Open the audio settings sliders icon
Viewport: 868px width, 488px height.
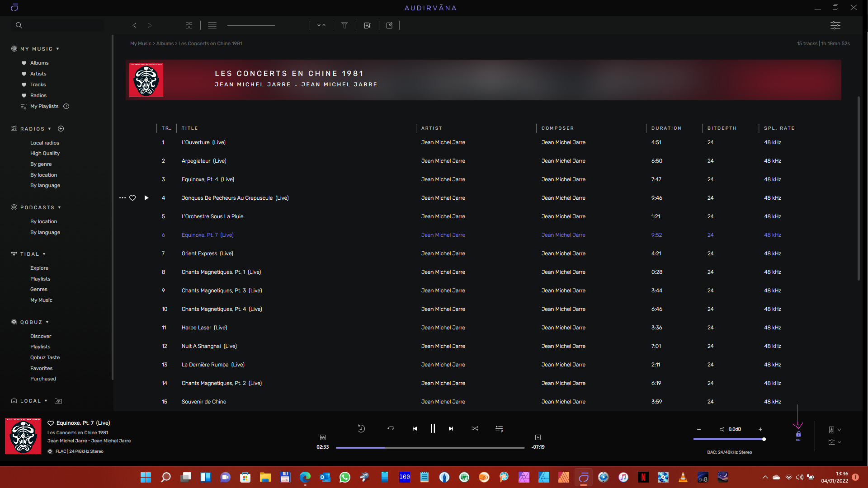pos(835,25)
